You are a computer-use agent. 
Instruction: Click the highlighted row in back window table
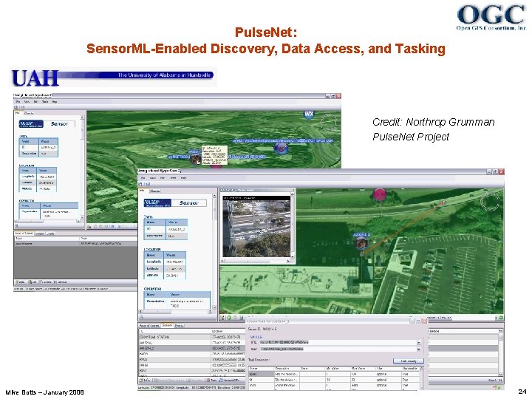pyautogui.click(x=75, y=243)
